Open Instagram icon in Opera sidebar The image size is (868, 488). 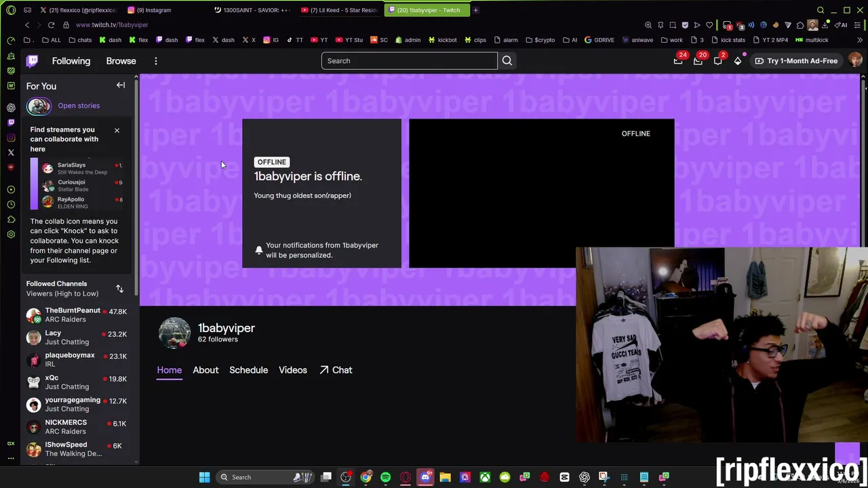pyautogui.click(x=11, y=138)
